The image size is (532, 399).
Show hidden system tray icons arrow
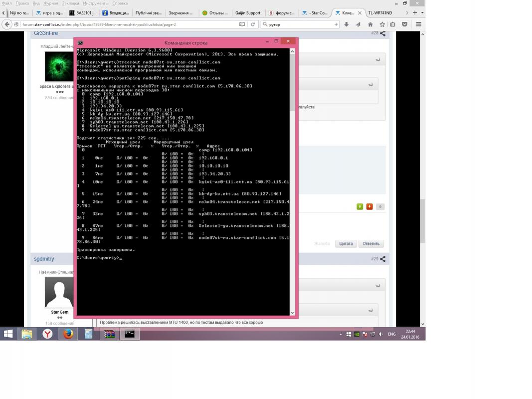(341, 334)
